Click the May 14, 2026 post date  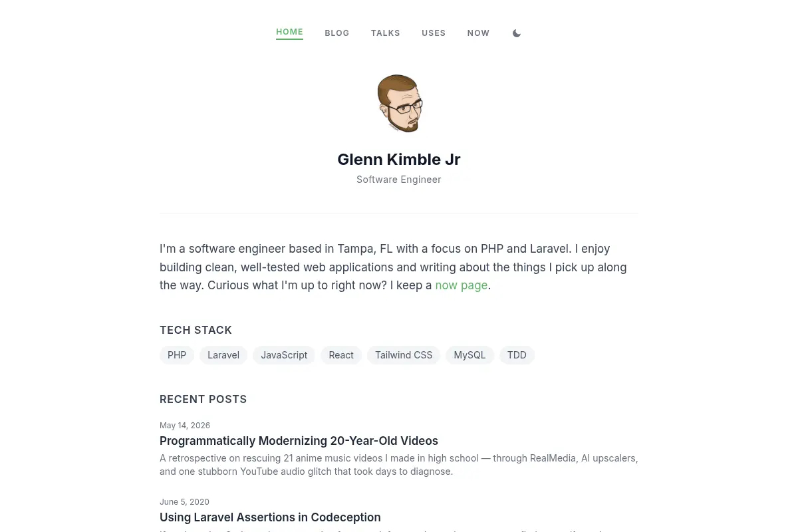tap(185, 426)
